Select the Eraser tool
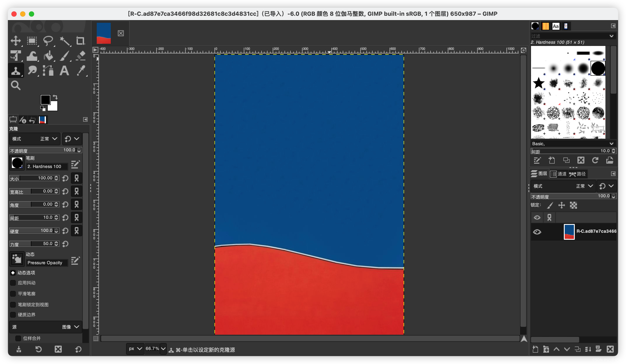 pyautogui.click(x=80, y=56)
